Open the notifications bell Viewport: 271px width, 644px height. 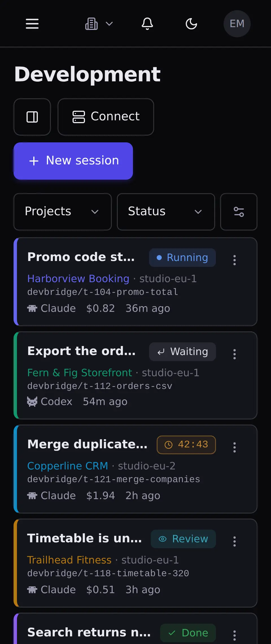tap(147, 24)
